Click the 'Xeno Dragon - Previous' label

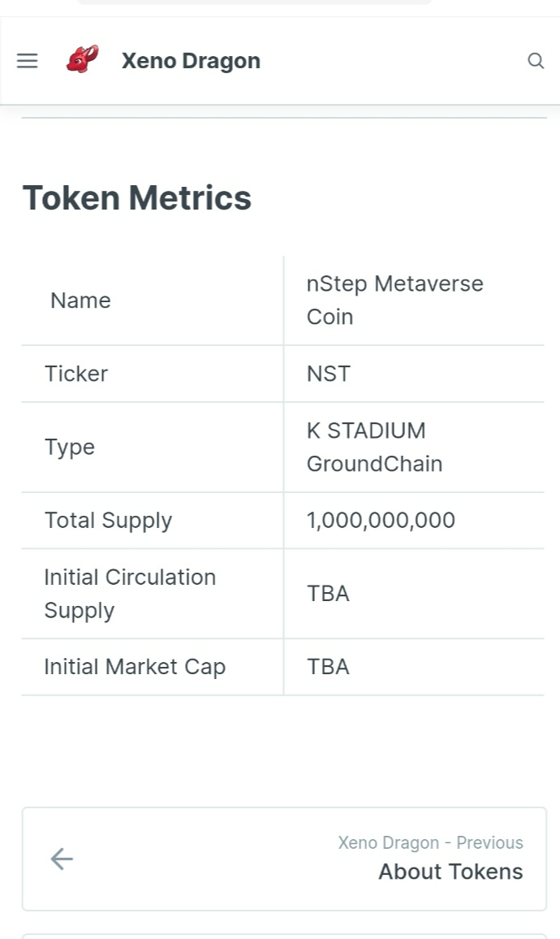(x=430, y=842)
